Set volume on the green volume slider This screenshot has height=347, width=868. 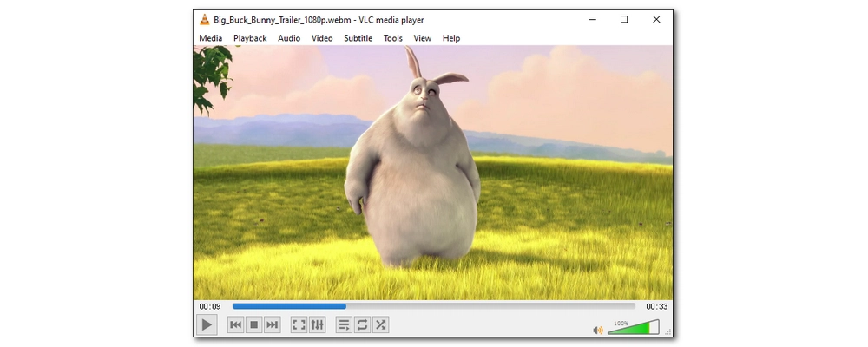coord(634,327)
